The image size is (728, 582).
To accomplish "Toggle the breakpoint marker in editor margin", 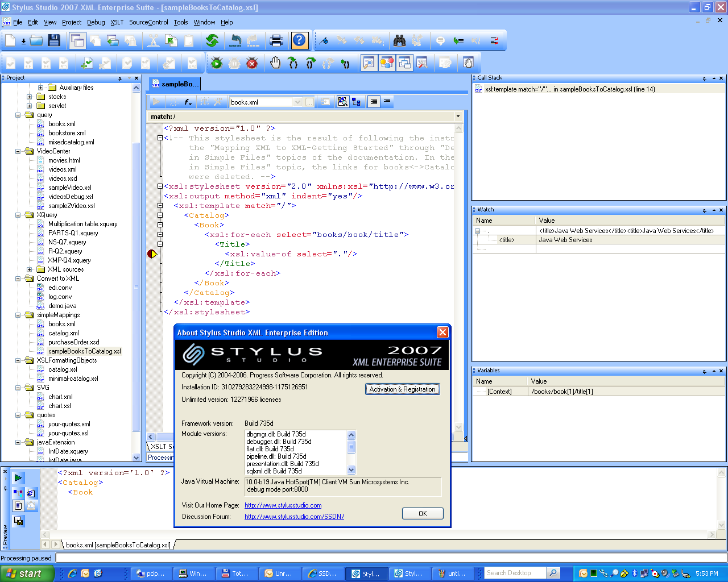I will pyautogui.click(x=152, y=254).
